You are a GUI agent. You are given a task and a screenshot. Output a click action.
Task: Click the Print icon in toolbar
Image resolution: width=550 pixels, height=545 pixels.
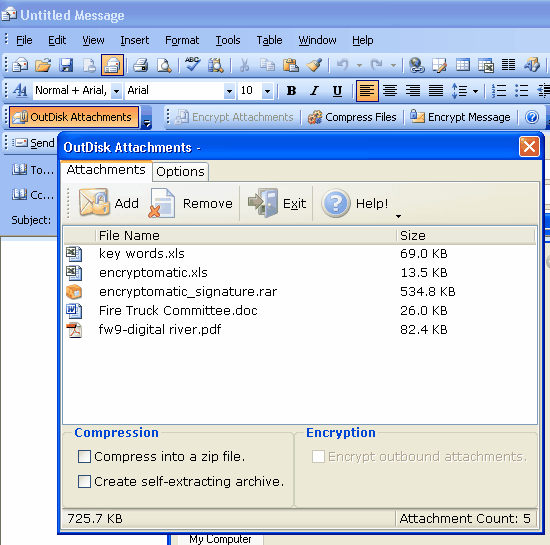pos(140,65)
